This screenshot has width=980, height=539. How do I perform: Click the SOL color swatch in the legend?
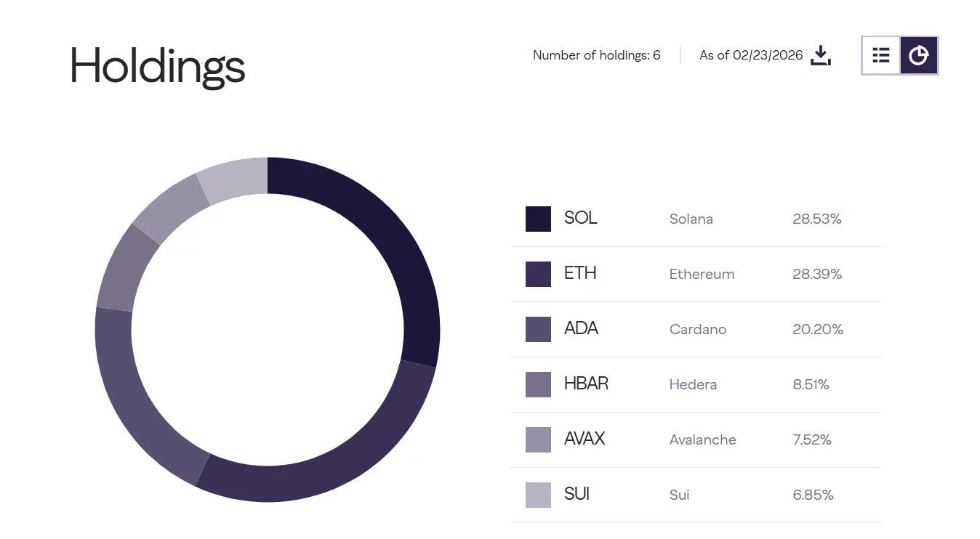coord(537,219)
